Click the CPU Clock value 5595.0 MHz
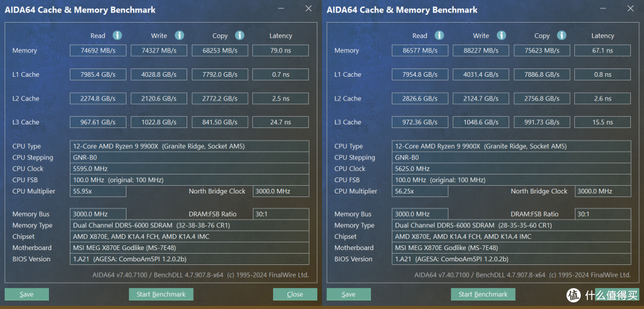This screenshot has width=644, height=309. pos(190,168)
